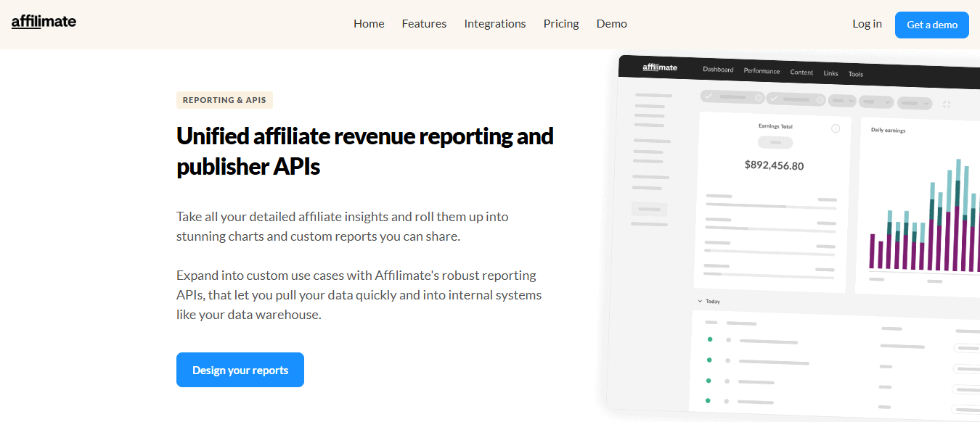
Task: Select Demo in the top navigation
Action: 612,24
